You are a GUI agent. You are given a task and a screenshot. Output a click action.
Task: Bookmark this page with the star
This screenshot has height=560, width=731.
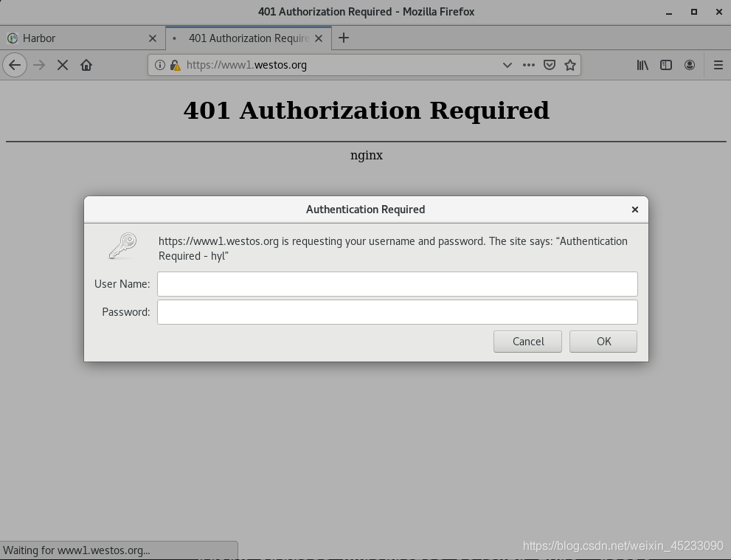pos(569,65)
